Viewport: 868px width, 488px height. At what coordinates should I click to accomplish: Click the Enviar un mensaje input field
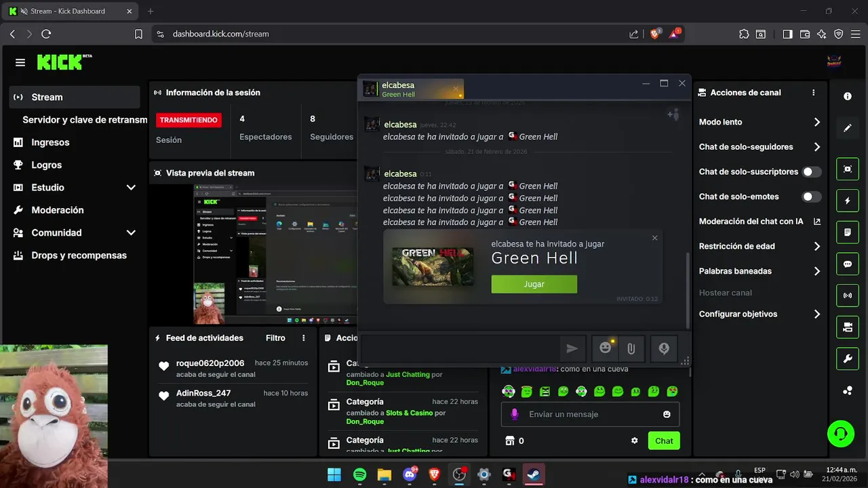click(x=590, y=414)
